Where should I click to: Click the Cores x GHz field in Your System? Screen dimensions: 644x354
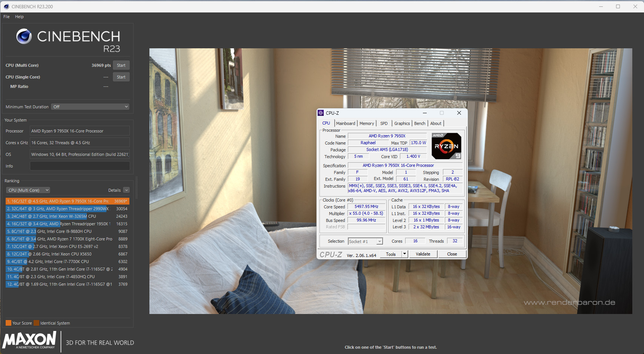click(x=80, y=143)
